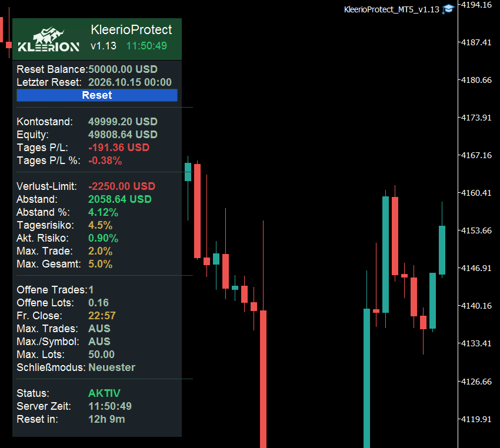The width and height of the screenshot is (500, 448).
Task: Click Max./Symbol value AUS
Action: (x=99, y=342)
